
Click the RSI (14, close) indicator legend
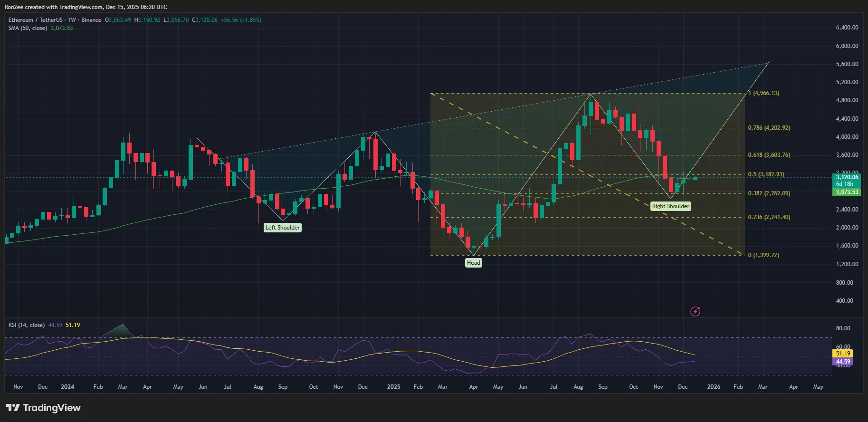coord(27,325)
